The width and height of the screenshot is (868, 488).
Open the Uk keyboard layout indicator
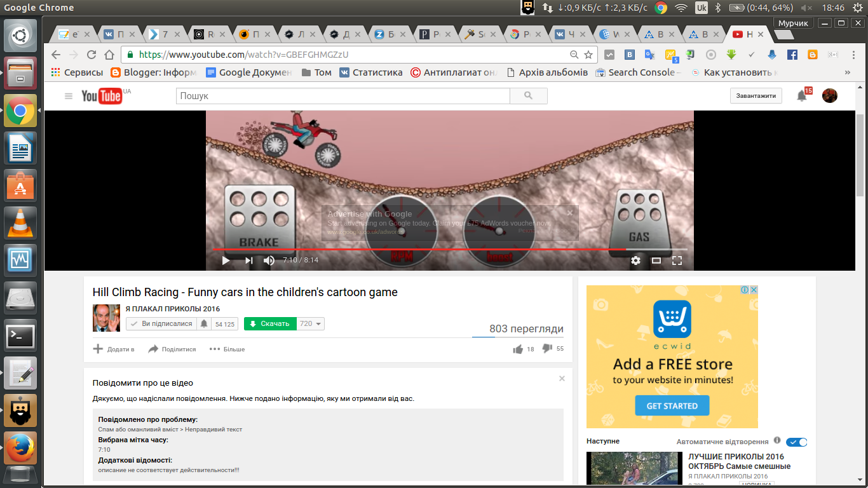(702, 8)
